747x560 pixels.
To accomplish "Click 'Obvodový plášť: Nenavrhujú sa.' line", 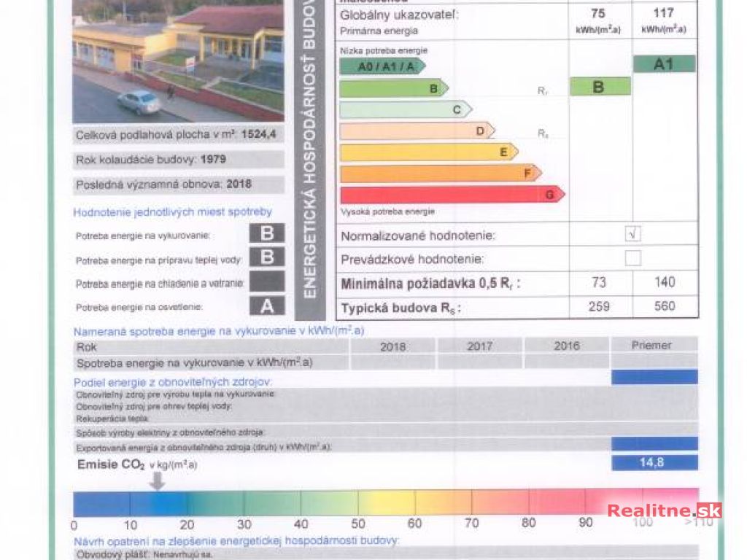I will click(x=144, y=555).
